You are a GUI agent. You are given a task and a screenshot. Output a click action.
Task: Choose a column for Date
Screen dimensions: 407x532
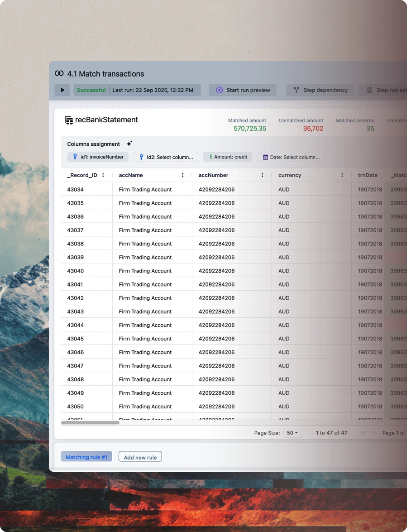(291, 157)
